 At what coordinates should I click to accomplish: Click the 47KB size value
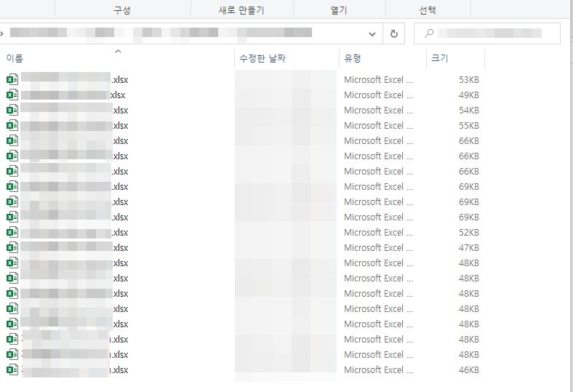tap(469, 248)
